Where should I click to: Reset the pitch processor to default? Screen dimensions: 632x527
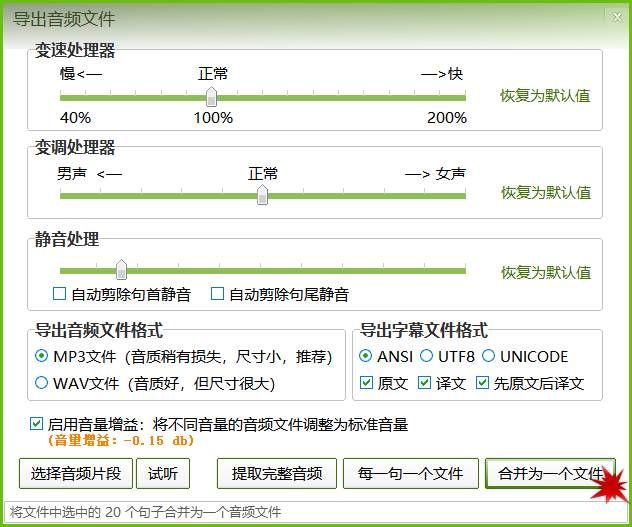click(x=545, y=192)
